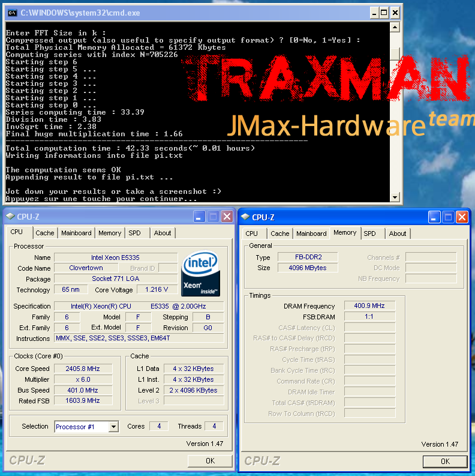Maximize the cmd.exe window
475x476 pixels.
tap(384, 13)
